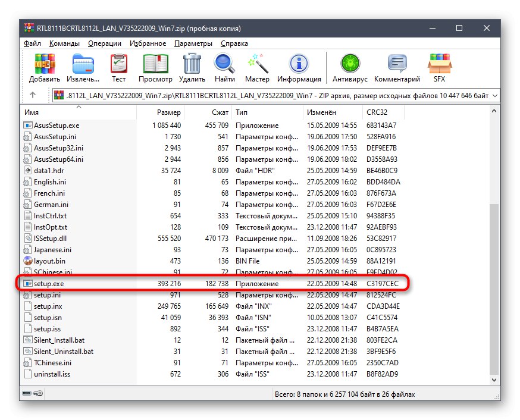The width and height of the screenshot is (520, 420).
Task: Launch the Мастер wizard wand icon
Action: pos(257,64)
